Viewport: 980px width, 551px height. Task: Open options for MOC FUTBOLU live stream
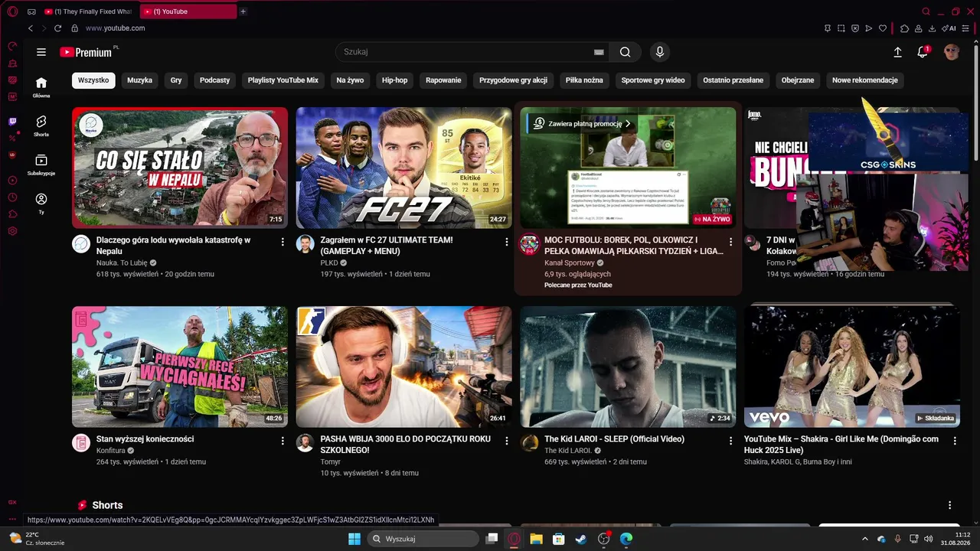coord(730,242)
